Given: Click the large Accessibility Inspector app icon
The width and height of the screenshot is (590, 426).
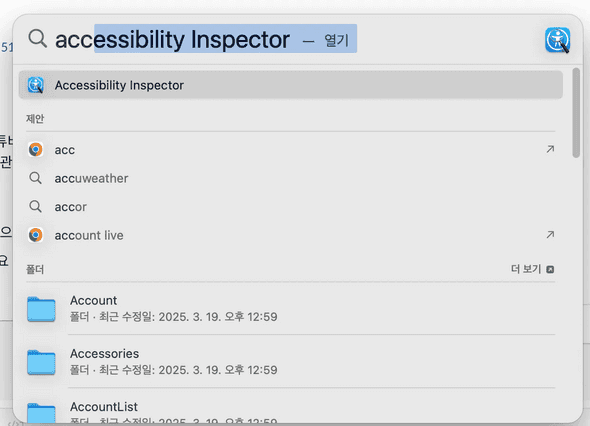Looking at the screenshot, I should pos(558,40).
